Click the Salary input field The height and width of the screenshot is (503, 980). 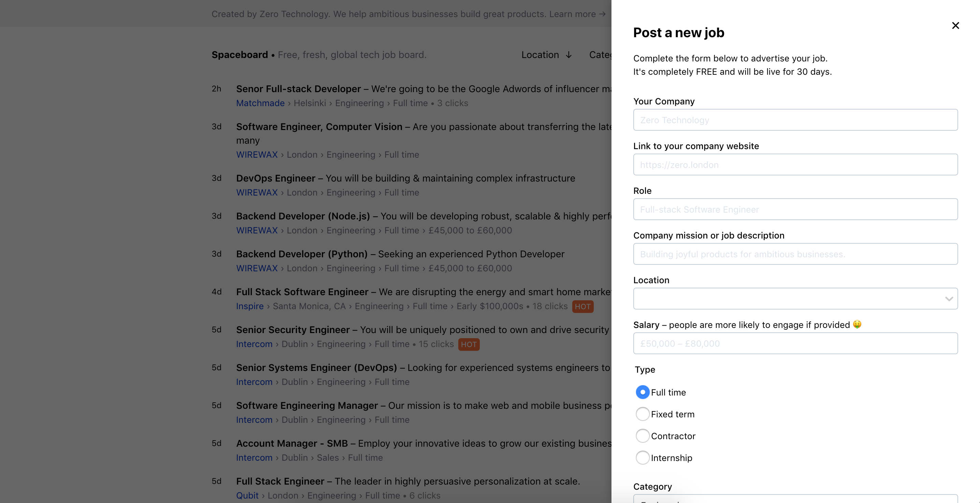[x=795, y=344]
